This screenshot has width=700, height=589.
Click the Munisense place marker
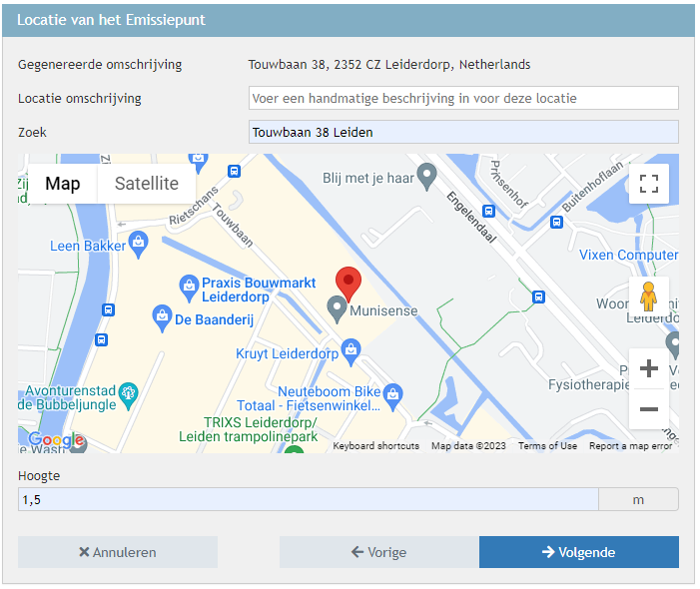[338, 310]
